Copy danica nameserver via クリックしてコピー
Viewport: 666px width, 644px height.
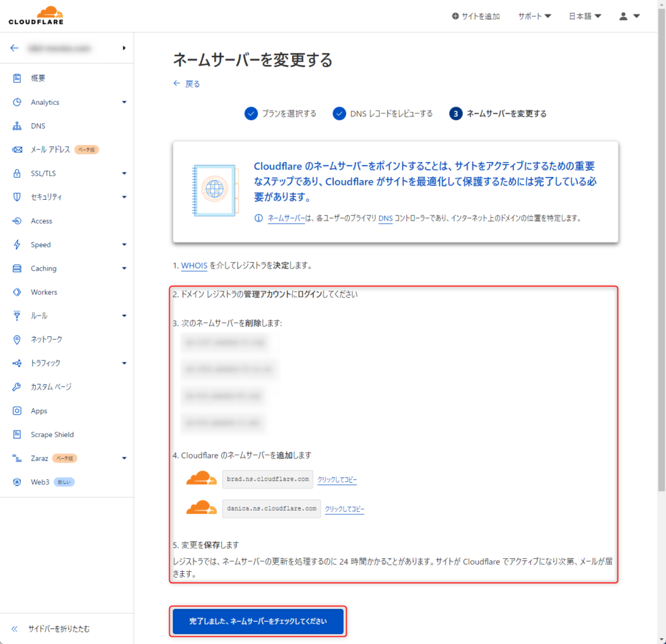[345, 509]
